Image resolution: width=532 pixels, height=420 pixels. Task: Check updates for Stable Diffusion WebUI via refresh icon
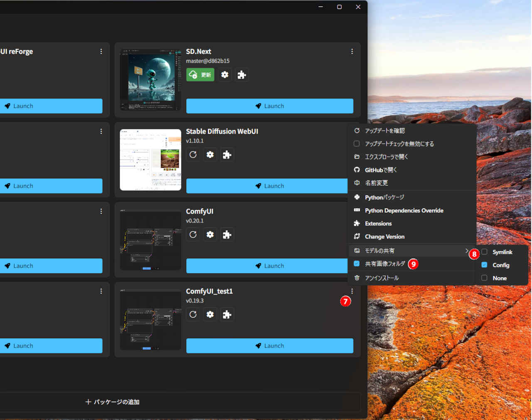pos(193,155)
